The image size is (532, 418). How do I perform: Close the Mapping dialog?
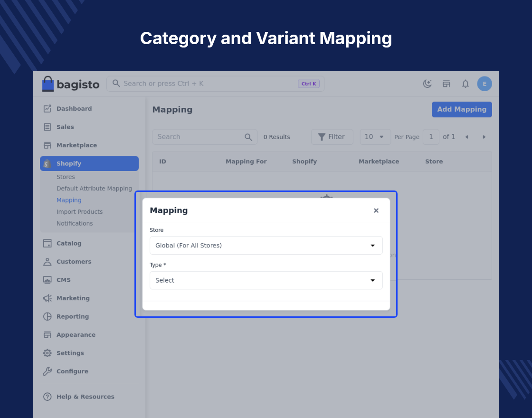376,211
